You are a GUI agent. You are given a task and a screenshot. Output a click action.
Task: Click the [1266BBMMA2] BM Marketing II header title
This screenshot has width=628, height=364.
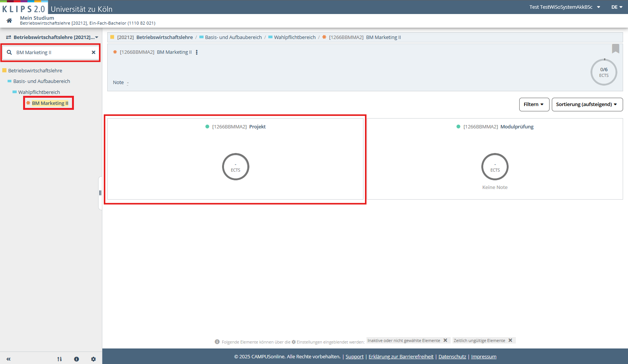point(156,52)
